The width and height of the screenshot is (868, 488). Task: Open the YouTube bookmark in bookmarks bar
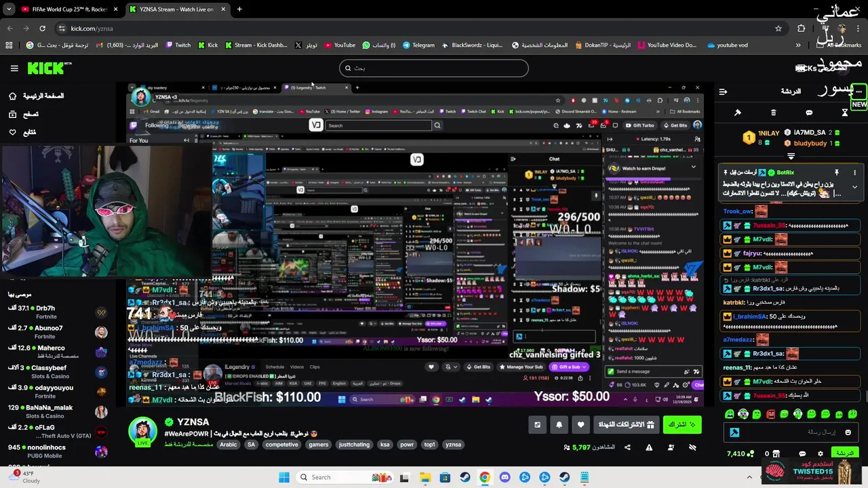(340, 45)
